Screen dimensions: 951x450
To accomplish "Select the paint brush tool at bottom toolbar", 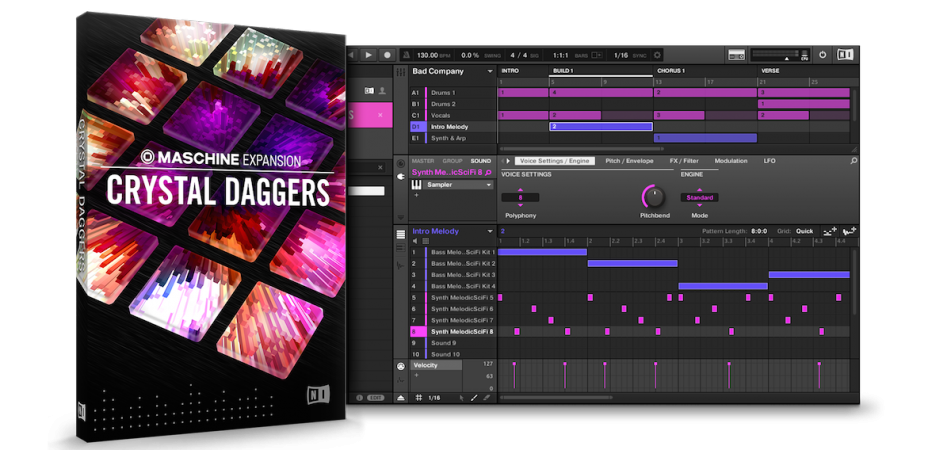I will (x=475, y=398).
